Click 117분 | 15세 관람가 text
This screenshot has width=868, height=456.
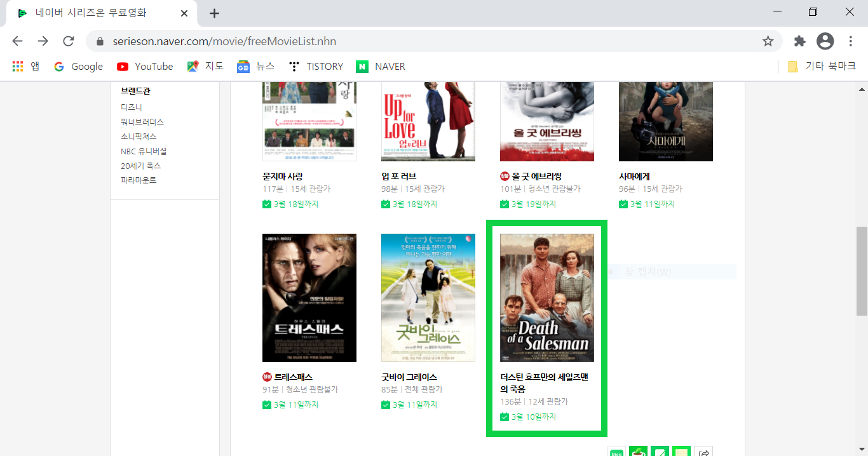click(296, 189)
